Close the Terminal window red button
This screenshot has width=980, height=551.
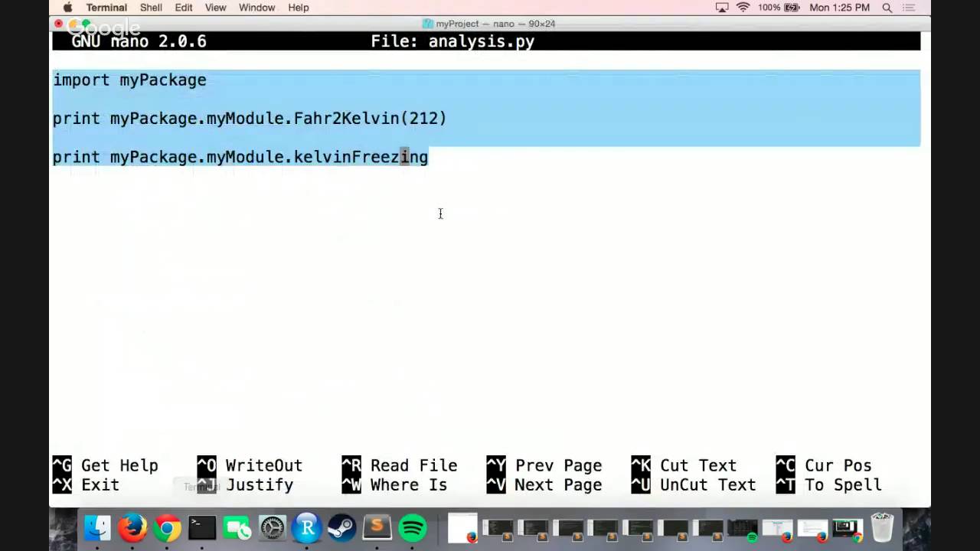(59, 24)
